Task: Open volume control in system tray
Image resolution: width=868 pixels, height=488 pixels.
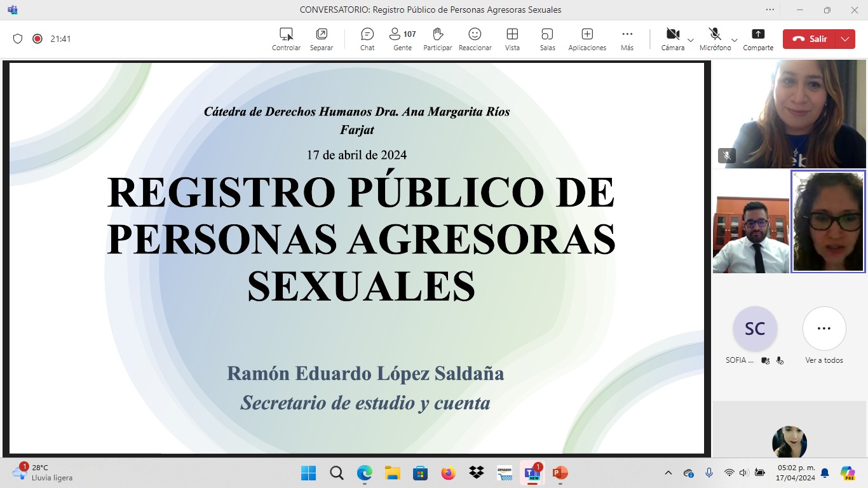Action: tap(744, 473)
